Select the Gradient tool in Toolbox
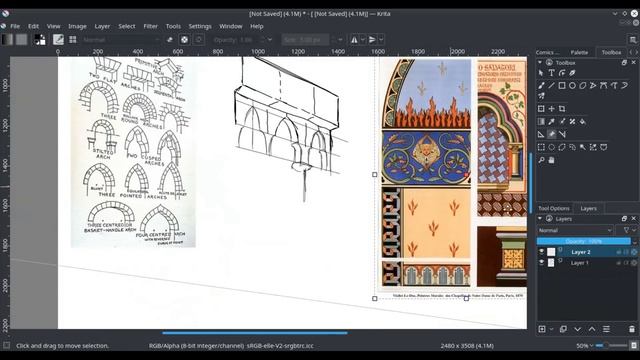The width and height of the screenshot is (640, 360). [x=541, y=122]
